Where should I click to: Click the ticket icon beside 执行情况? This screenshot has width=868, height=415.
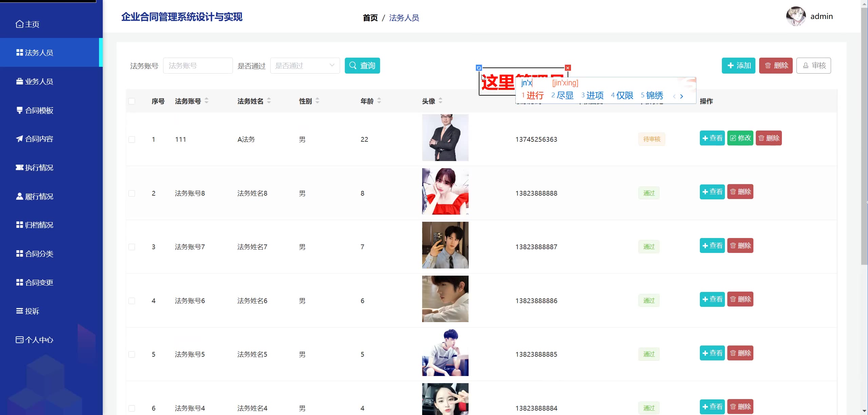[20, 167]
